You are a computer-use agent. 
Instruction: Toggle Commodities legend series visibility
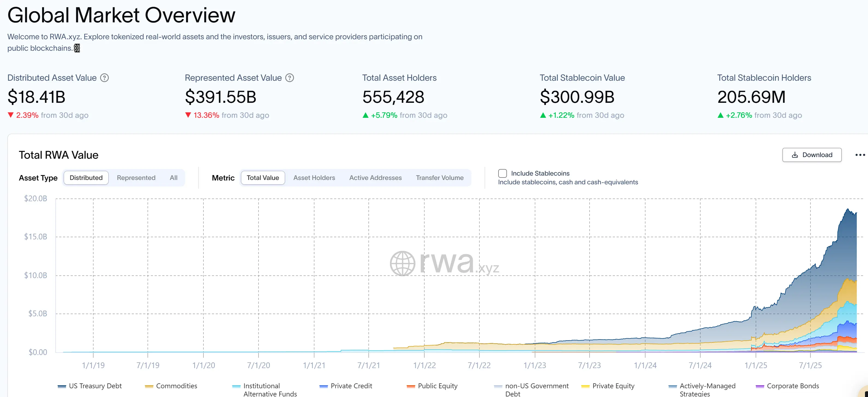[x=176, y=386]
